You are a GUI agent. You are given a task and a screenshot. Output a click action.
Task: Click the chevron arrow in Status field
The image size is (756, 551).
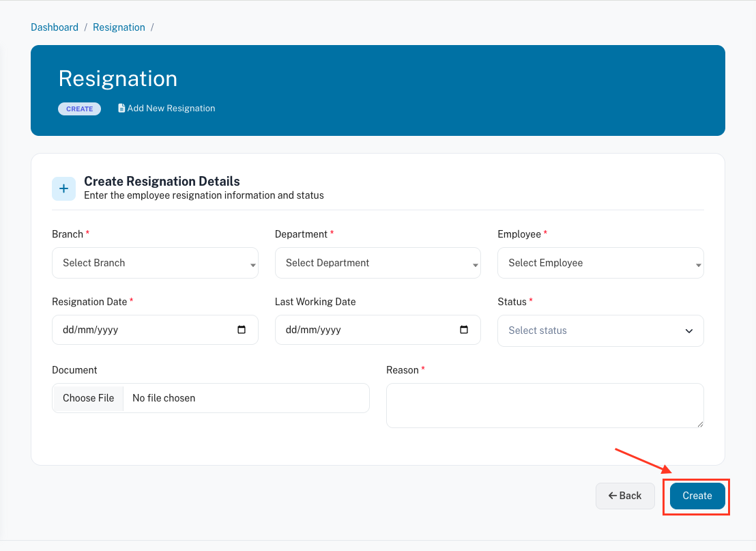click(x=688, y=330)
